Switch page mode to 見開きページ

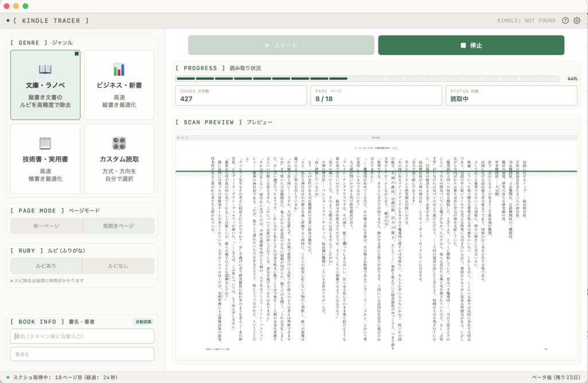click(118, 226)
